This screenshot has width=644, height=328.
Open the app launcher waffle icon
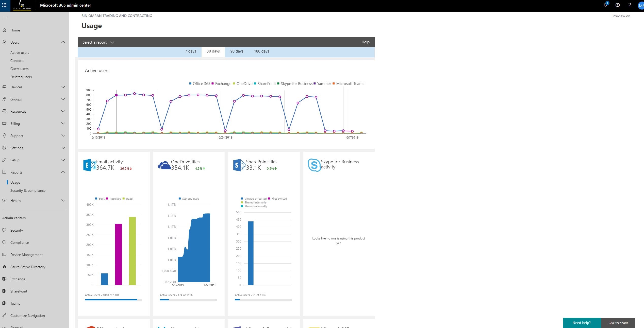pyautogui.click(x=4, y=5)
